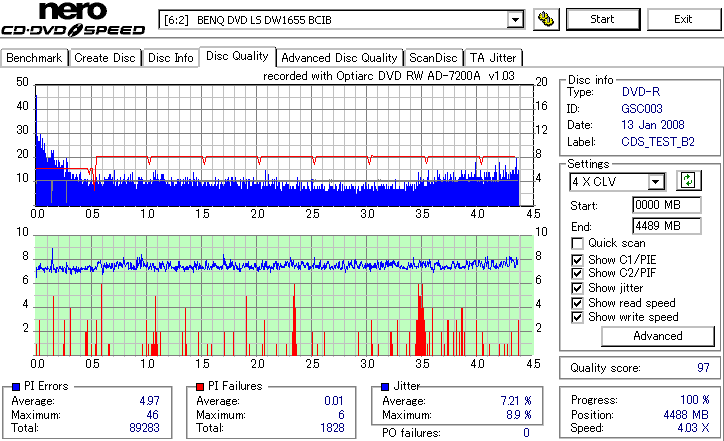Disable Show jitter checkbox
The width and height of the screenshot is (724, 441).
coord(577,288)
